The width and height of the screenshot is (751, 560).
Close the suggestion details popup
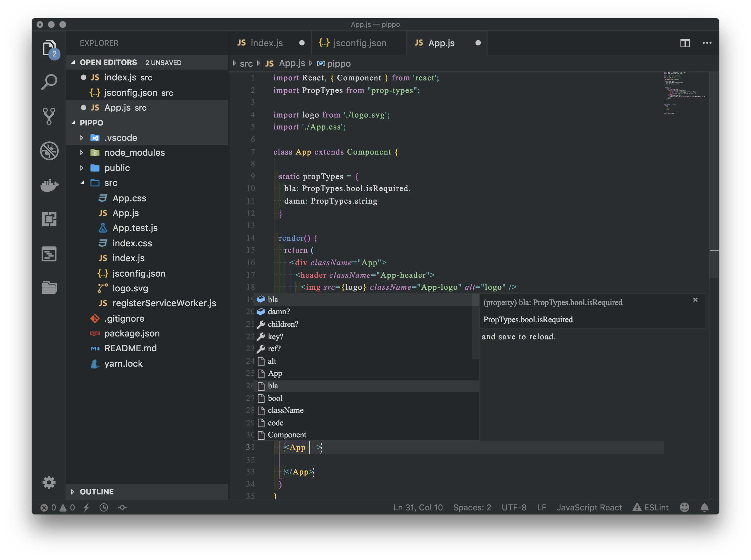tap(695, 300)
